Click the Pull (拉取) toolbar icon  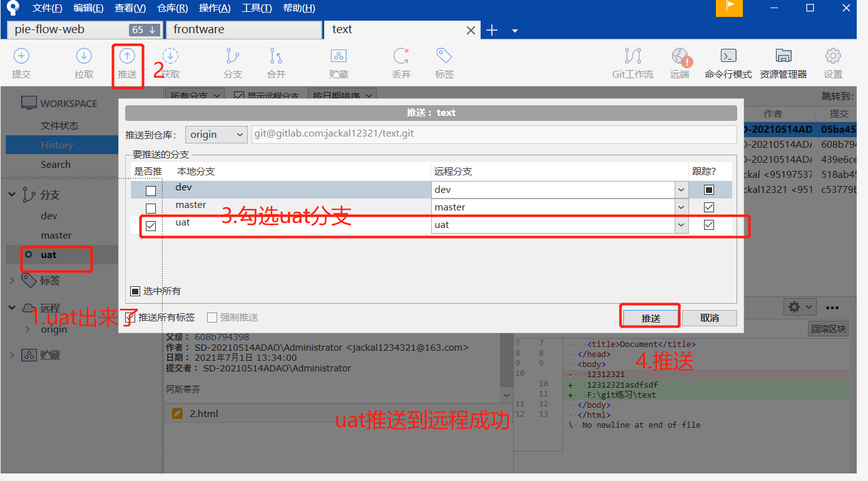(x=84, y=56)
